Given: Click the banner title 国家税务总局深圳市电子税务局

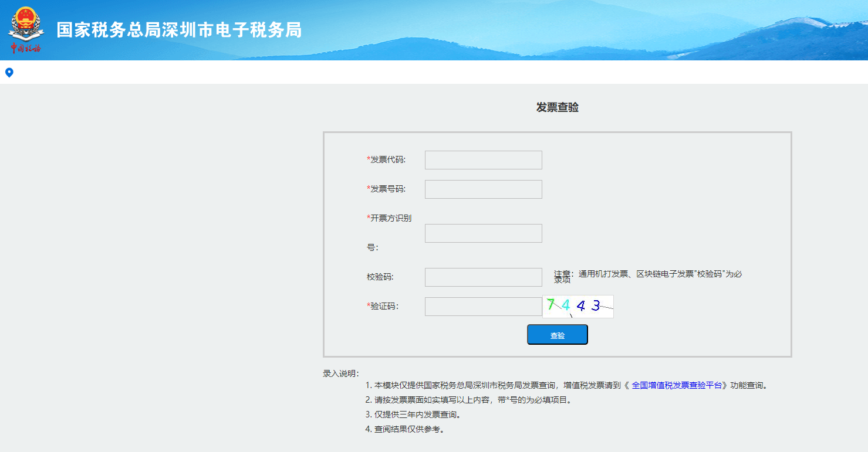Looking at the screenshot, I should pyautogui.click(x=178, y=30).
